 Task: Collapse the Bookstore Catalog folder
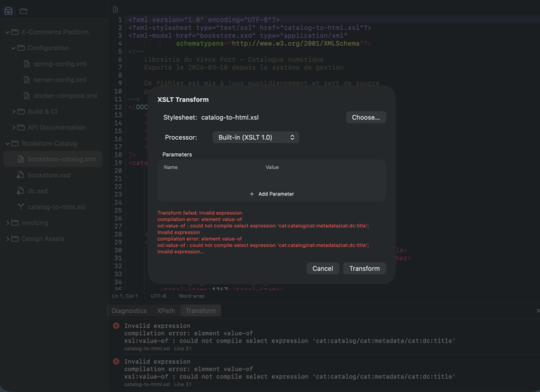[8, 143]
